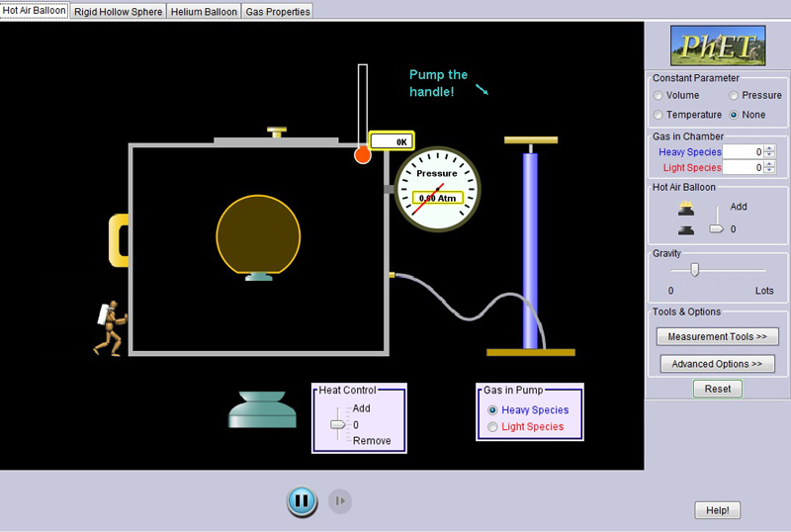This screenshot has height=532, width=791.
Task: Open the Gas Properties tab
Action: click(x=278, y=12)
